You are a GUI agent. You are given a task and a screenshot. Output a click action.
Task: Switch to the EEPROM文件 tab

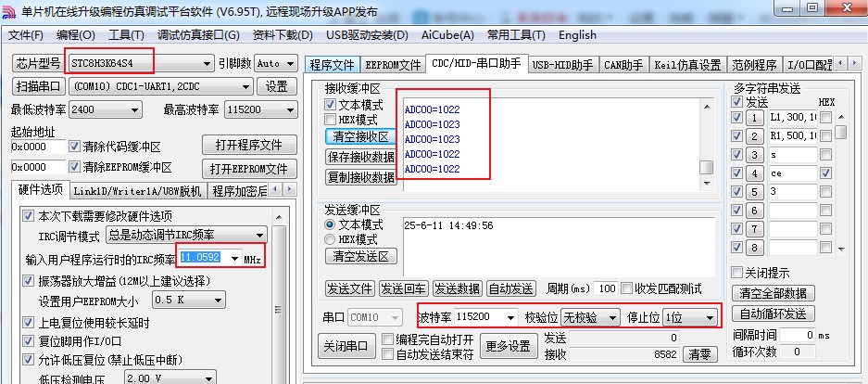pos(393,65)
